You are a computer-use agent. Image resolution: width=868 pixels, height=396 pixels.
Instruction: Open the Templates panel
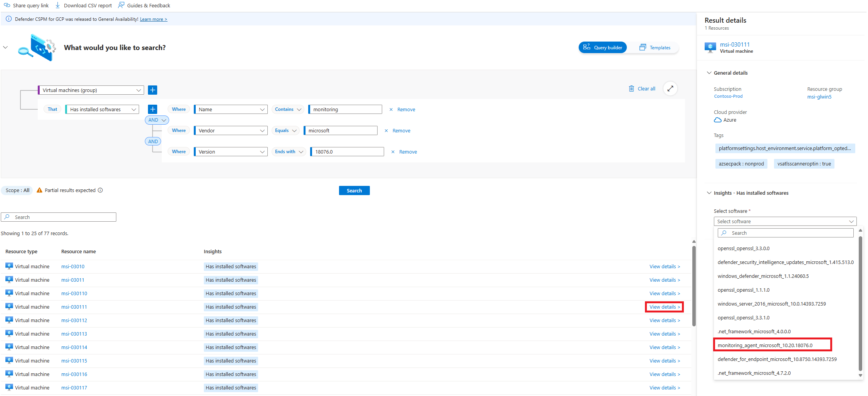coord(655,47)
